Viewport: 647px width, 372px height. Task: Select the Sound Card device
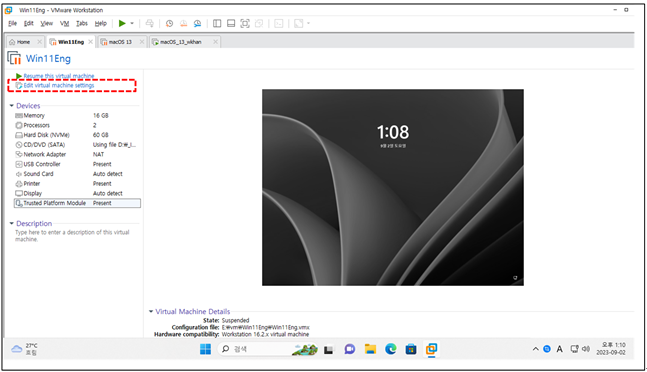tap(77, 174)
